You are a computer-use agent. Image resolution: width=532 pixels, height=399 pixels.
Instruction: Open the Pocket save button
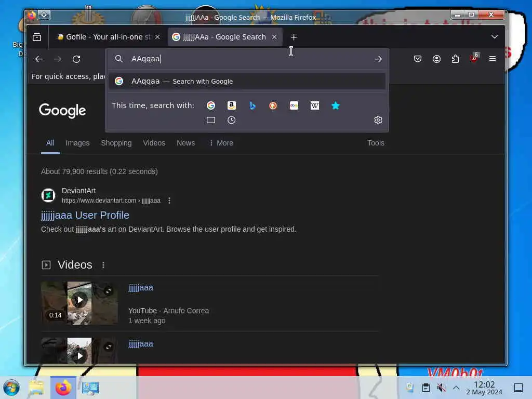click(x=418, y=59)
